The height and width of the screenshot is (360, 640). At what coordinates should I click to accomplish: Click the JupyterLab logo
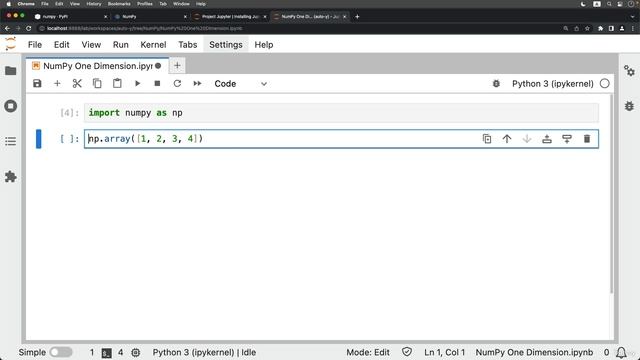click(x=11, y=44)
